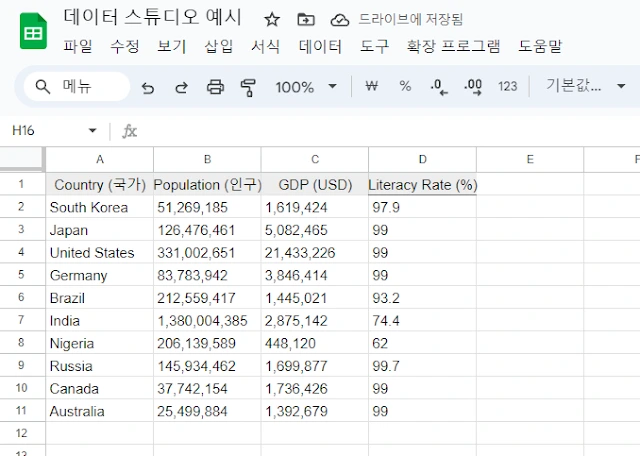Select column C header
Viewport: 640px width, 456px height.
[x=315, y=159]
